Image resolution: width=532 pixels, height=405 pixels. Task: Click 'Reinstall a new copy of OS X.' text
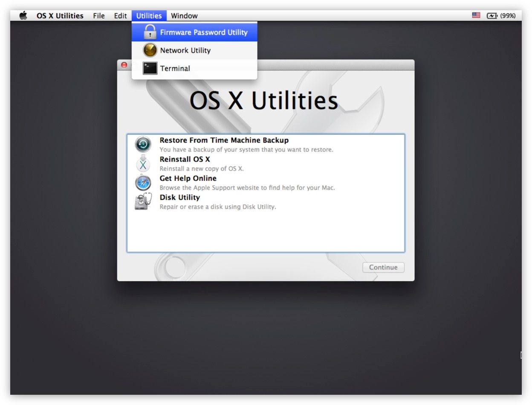click(202, 169)
